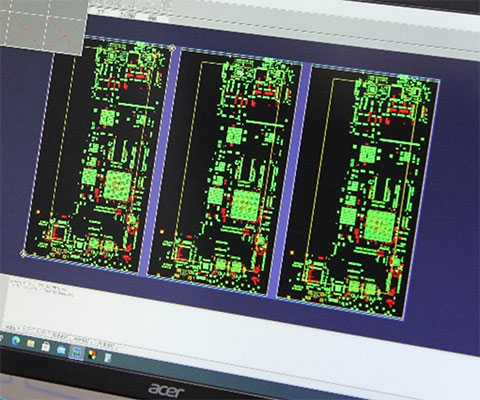Open the four colored dots taskbar app
Image resolution: width=480 pixels, height=400 pixels.
[x=92, y=355]
